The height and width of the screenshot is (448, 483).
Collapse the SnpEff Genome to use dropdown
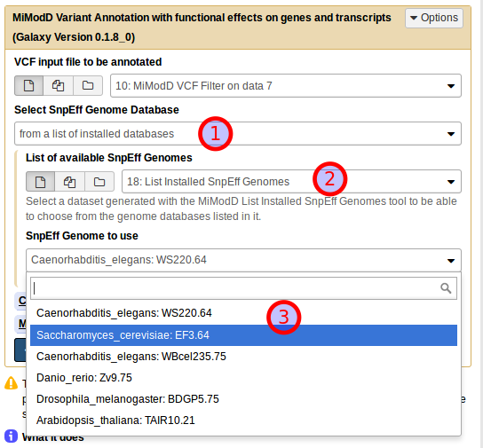coord(243,260)
